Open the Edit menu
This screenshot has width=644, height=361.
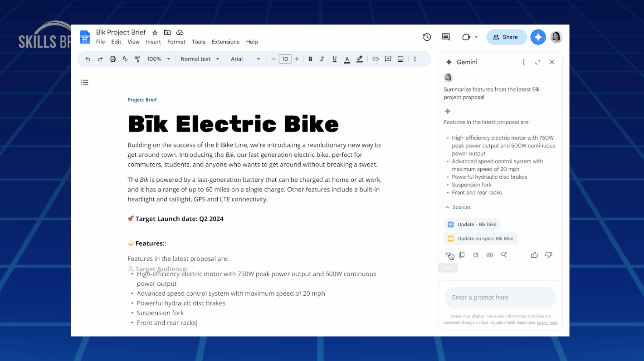tap(117, 42)
